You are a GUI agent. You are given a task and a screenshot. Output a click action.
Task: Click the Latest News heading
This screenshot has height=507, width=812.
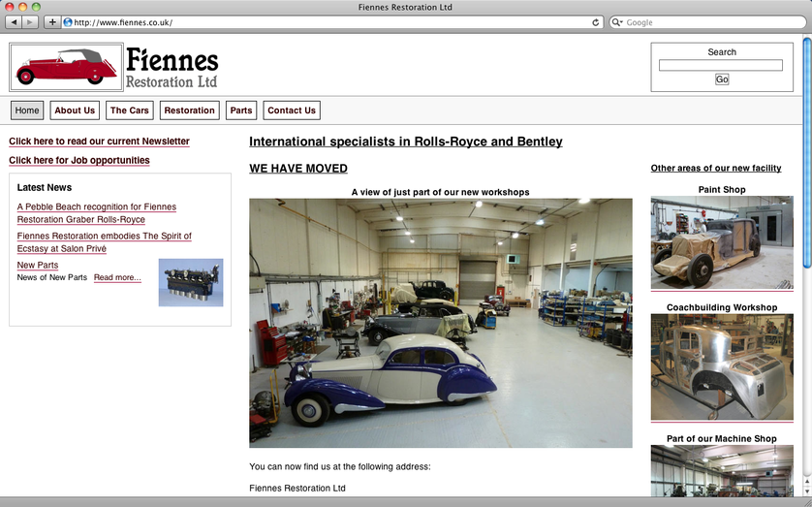pyautogui.click(x=44, y=187)
